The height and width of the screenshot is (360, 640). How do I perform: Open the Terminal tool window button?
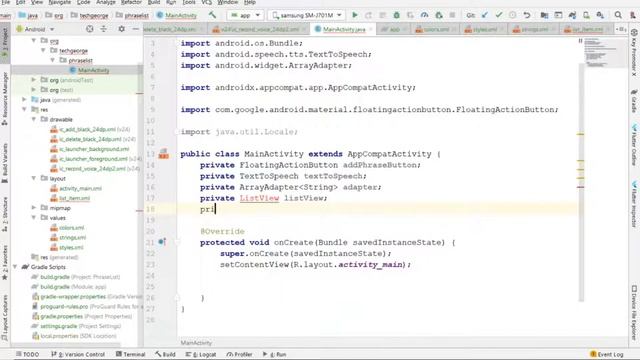131,354
